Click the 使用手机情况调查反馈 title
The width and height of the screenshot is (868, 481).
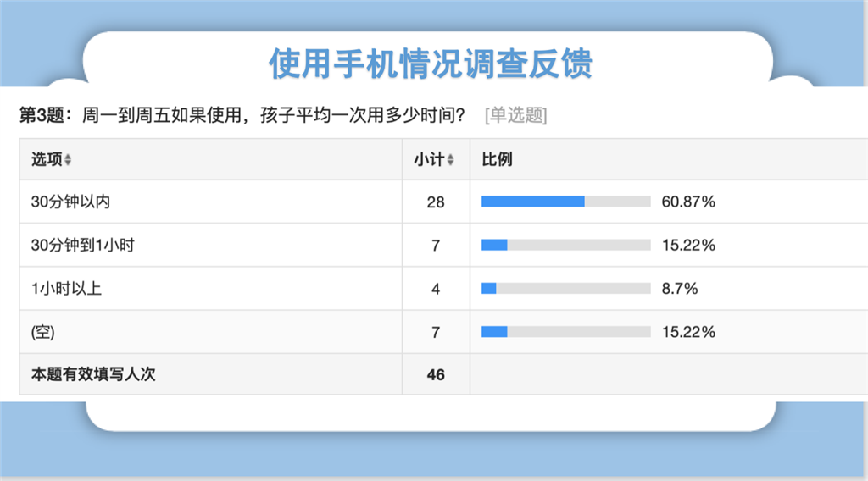coord(430,63)
